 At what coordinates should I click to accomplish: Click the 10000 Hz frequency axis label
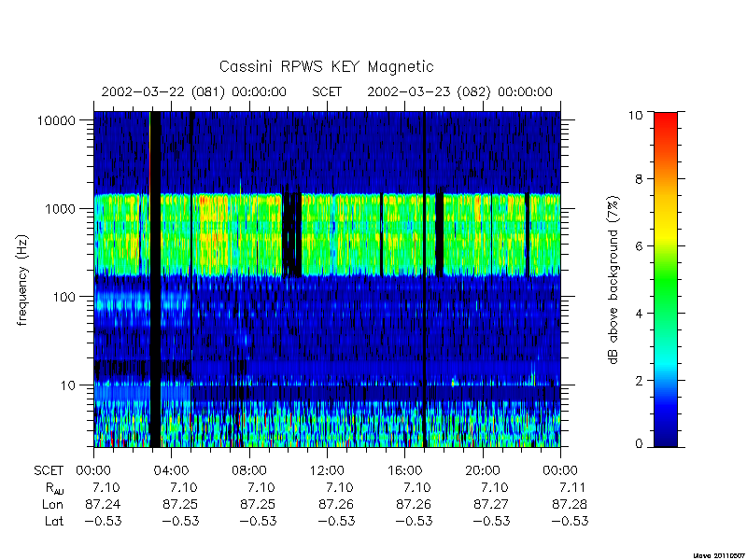pyautogui.click(x=56, y=121)
